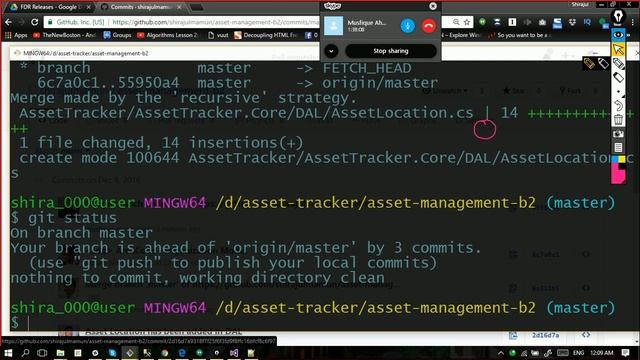The height and width of the screenshot is (360, 640).
Task: Select the eraser annotation tool
Action: click(x=618, y=77)
